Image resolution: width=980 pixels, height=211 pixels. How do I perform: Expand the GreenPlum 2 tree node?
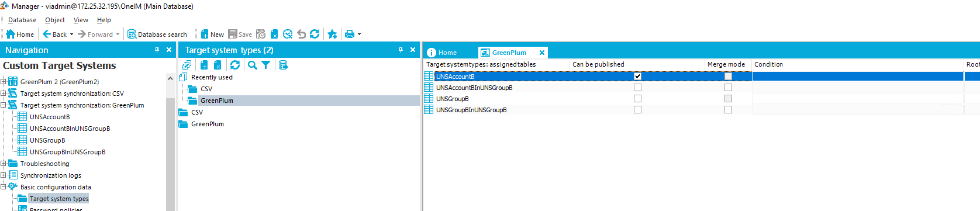(x=4, y=82)
